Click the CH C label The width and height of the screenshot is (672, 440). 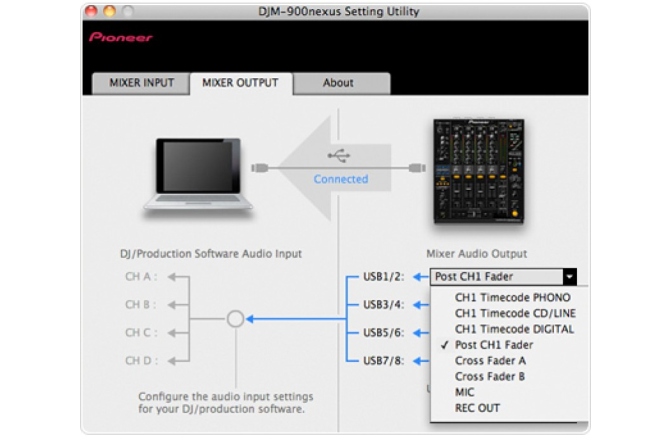141,333
